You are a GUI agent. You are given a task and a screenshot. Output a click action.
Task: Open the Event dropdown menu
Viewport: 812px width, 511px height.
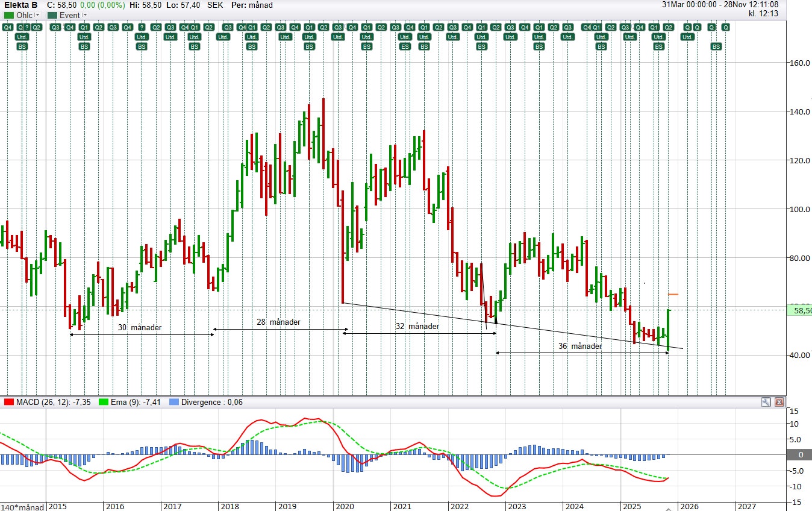(84, 15)
